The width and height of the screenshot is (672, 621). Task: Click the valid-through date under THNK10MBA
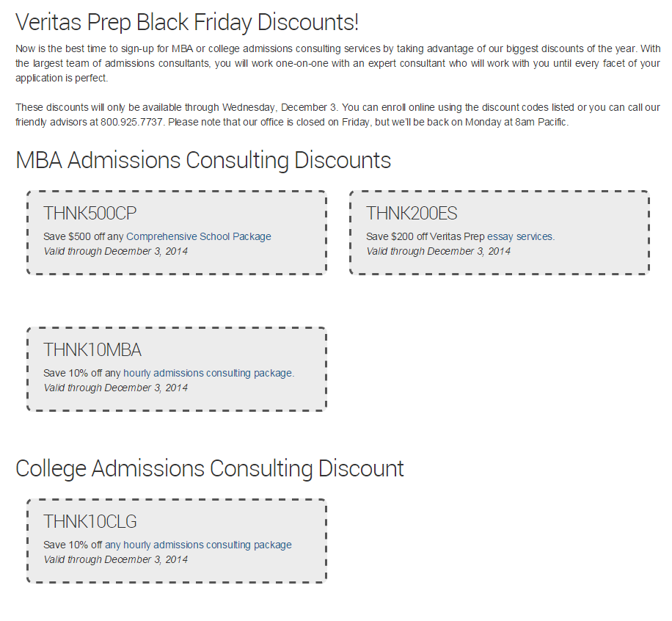point(116,388)
